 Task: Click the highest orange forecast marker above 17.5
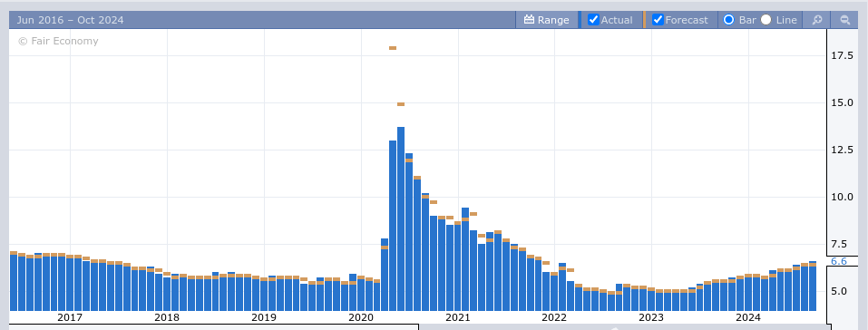coord(393,48)
